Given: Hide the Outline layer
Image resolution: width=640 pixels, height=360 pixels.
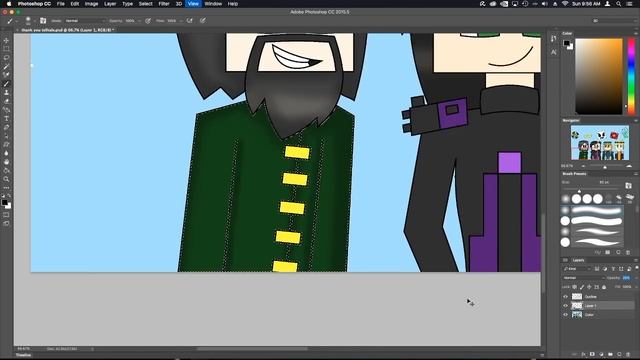Looking at the screenshot, I should 565,297.
